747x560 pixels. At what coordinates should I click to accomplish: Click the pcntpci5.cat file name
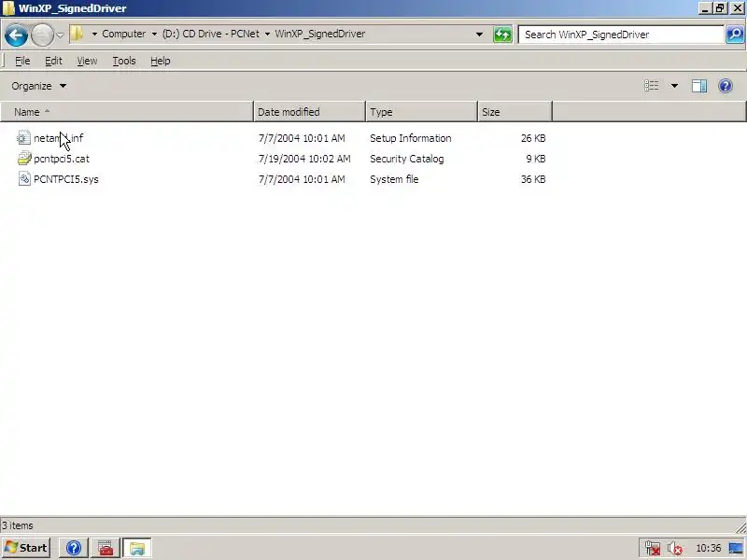click(x=62, y=159)
